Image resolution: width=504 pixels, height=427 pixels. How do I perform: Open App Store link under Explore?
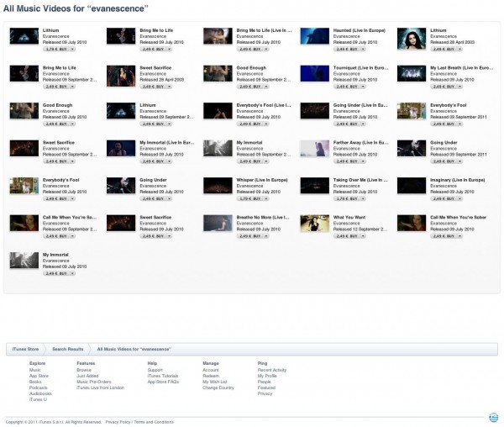39,376
